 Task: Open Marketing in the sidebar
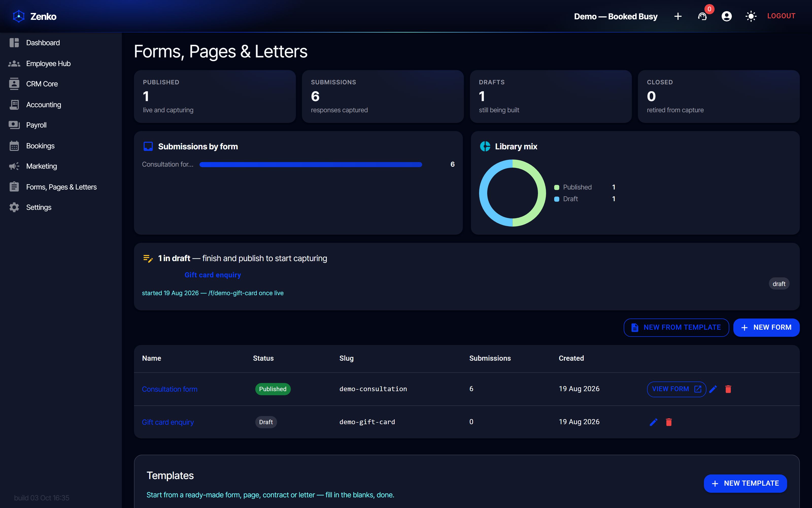(x=61, y=166)
